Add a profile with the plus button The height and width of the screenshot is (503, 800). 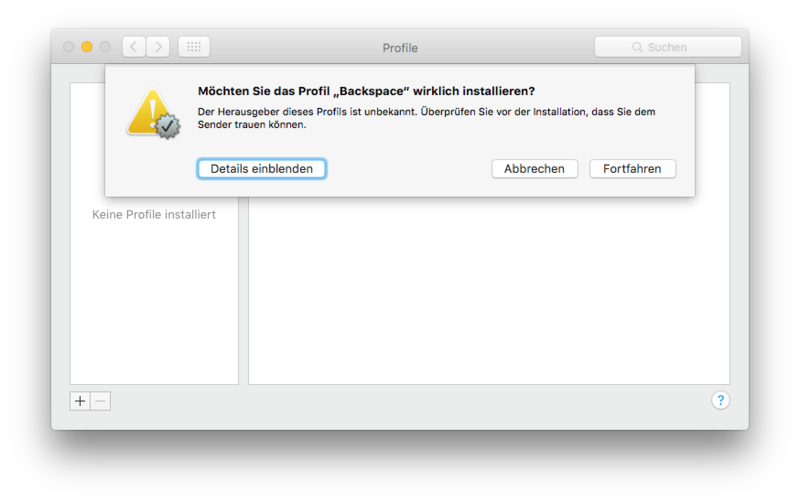(x=80, y=401)
